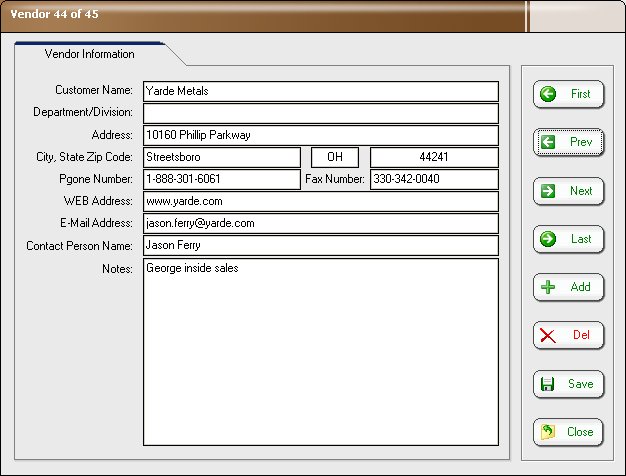Image resolution: width=626 pixels, height=476 pixels.
Task: Select the Vendor Information tab
Action: click(89, 54)
